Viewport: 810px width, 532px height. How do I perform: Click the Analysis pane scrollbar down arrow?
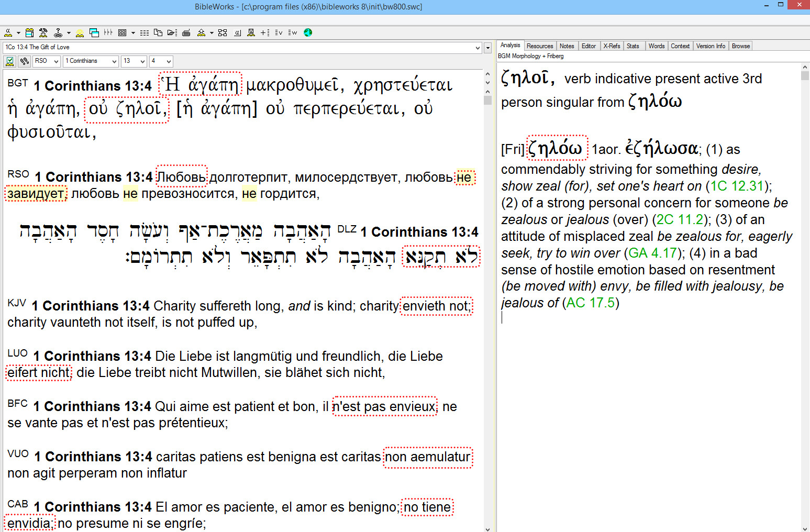805,528
